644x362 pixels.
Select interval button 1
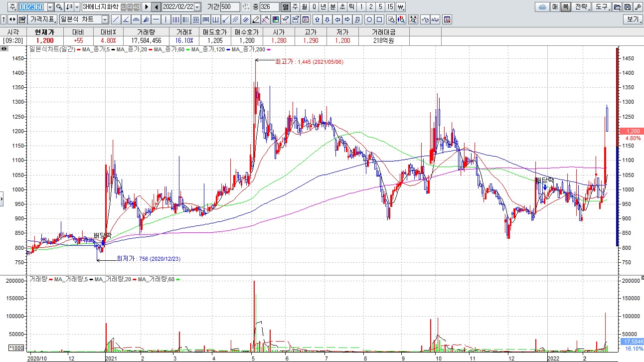tap(361, 7)
